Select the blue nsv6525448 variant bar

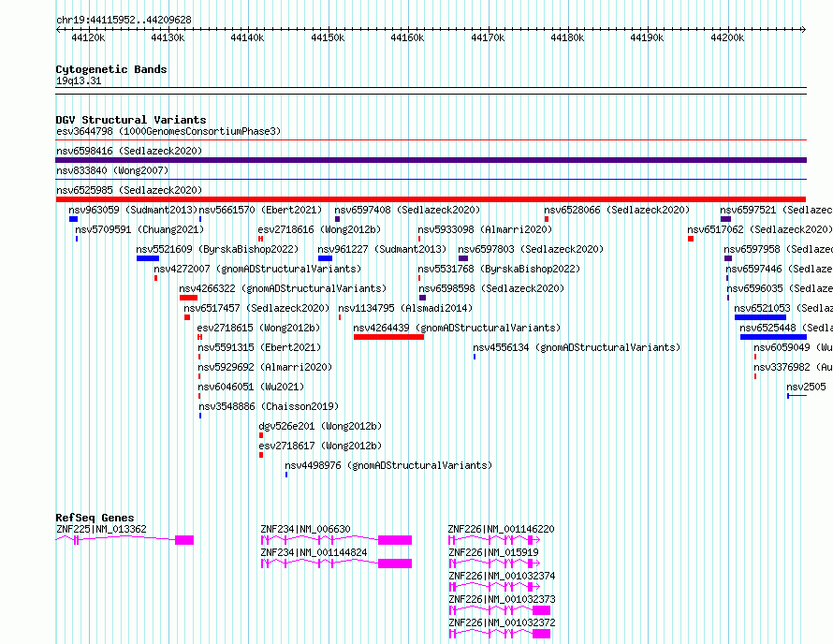[x=773, y=337]
